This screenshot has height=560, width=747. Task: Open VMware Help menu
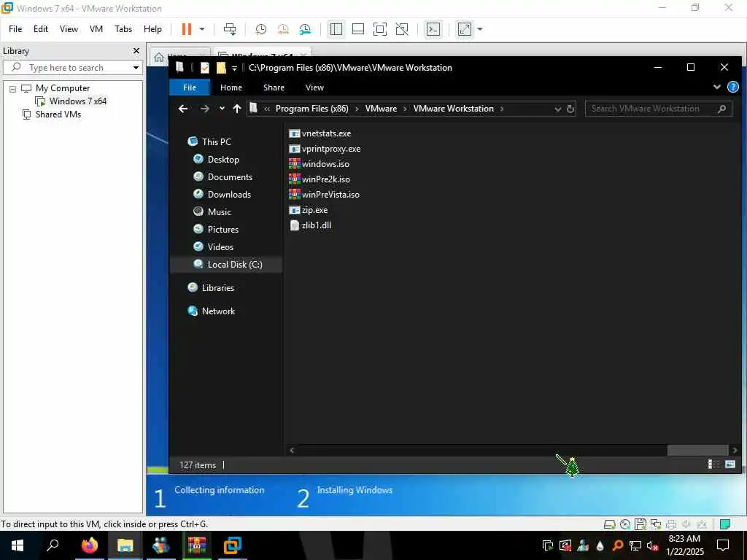coord(153,29)
